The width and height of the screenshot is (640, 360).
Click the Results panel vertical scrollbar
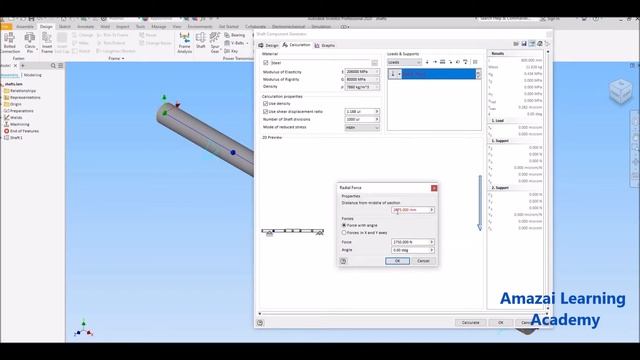tap(547, 180)
